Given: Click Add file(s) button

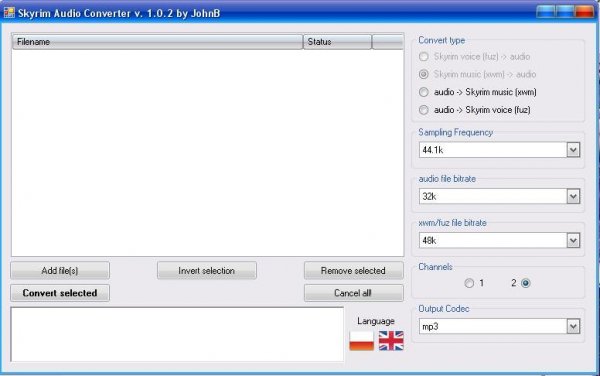Looking at the screenshot, I should tap(60, 270).
